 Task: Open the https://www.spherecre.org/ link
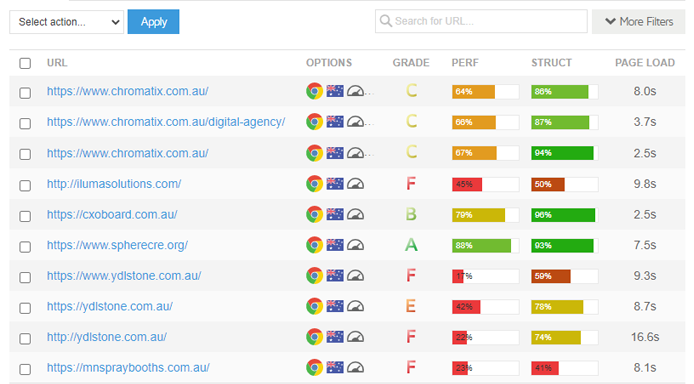point(117,245)
